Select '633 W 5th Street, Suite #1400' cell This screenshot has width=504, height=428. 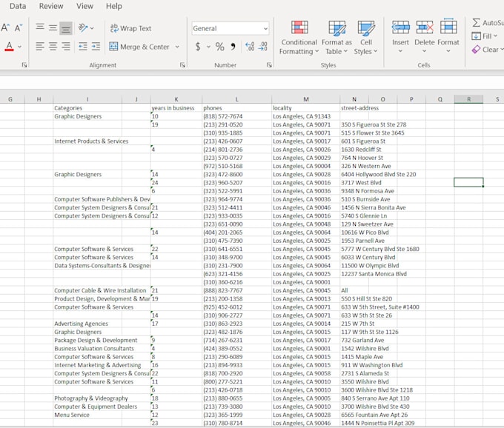(380, 307)
